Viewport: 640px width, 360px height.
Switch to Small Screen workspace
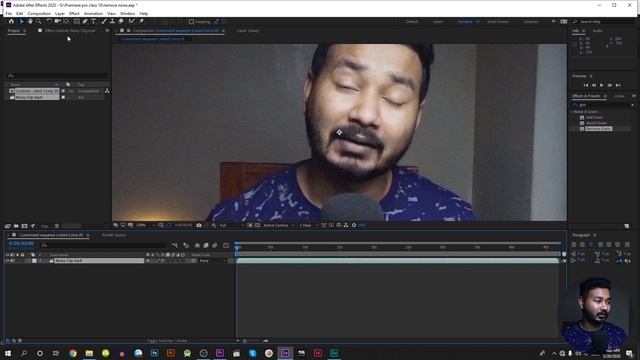point(498,22)
